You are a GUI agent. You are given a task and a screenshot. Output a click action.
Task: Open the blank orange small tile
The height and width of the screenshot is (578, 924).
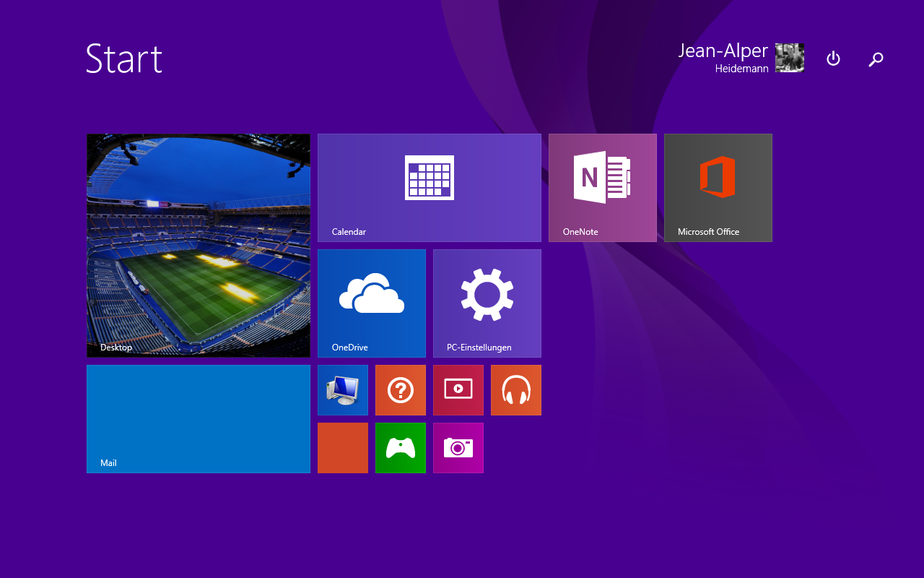(343, 448)
